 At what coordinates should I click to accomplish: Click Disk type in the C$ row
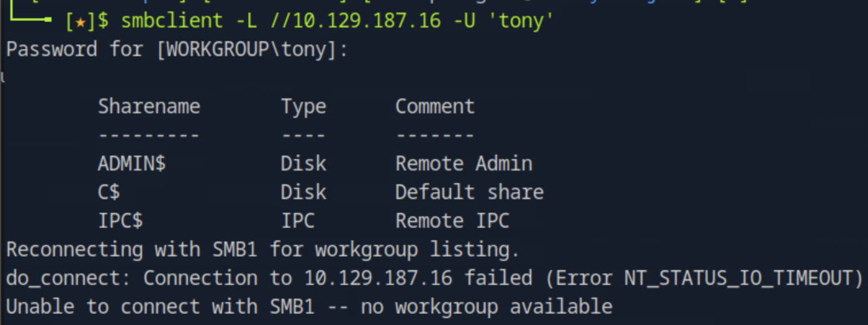pyautogui.click(x=303, y=192)
